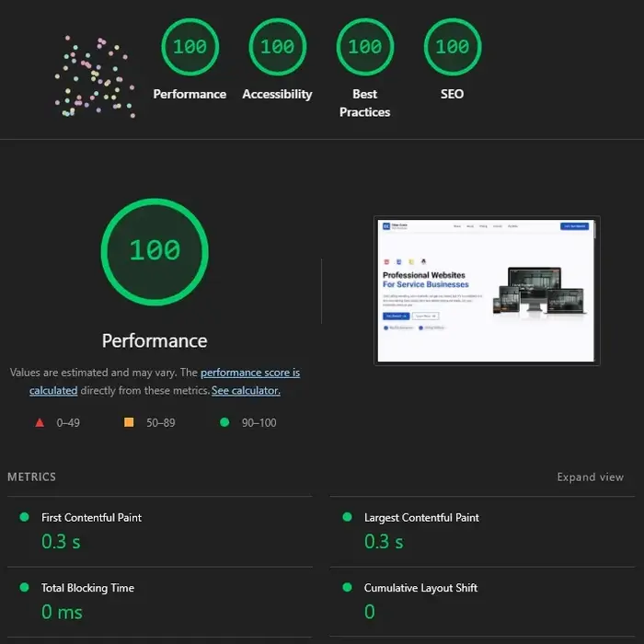Click the green dot beside First Contentful Paint
Screen dimensions: 644x644
pos(25,517)
